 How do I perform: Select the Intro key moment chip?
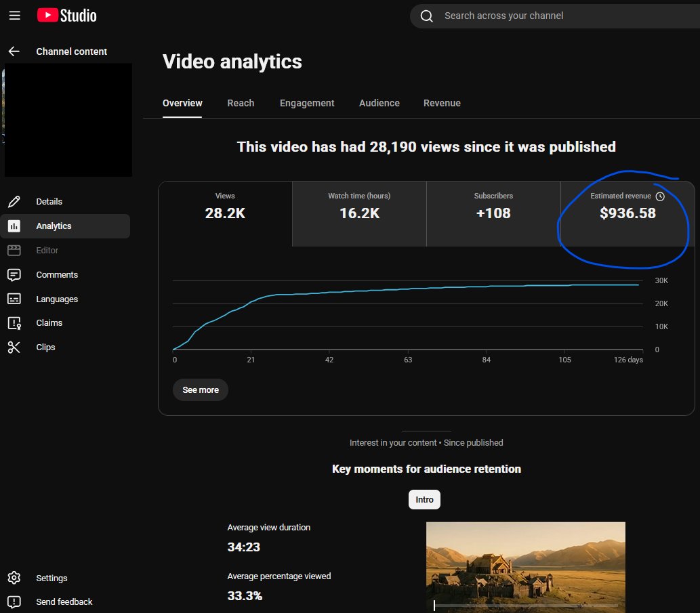[x=424, y=500]
